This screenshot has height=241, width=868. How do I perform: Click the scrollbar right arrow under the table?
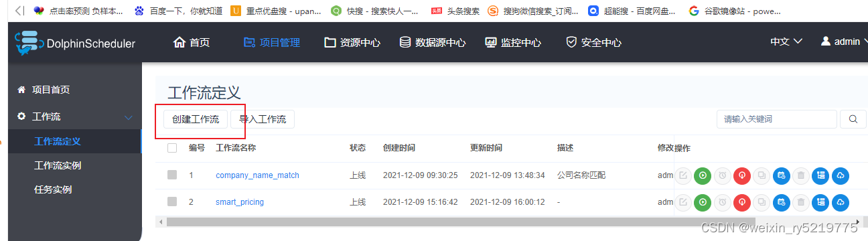(x=858, y=222)
